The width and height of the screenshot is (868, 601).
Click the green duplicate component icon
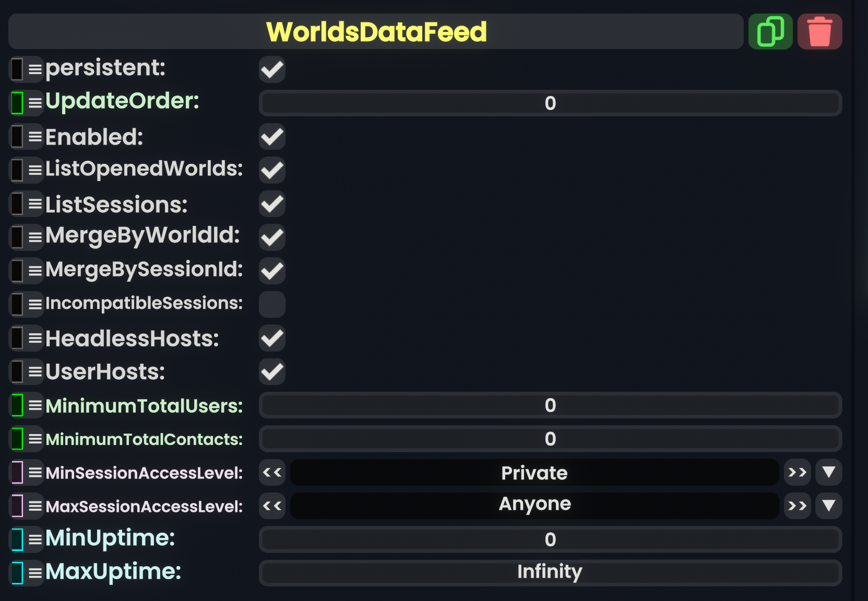click(x=770, y=32)
